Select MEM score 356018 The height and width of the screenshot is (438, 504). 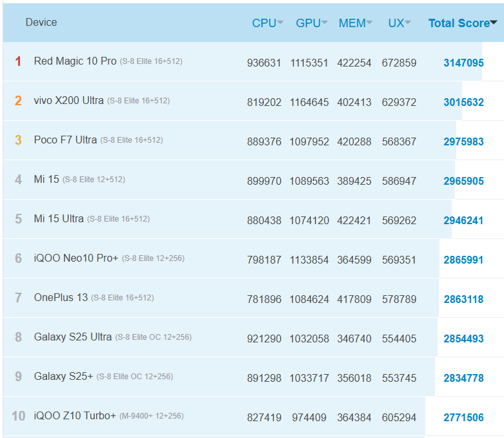pyautogui.click(x=354, y=378)
